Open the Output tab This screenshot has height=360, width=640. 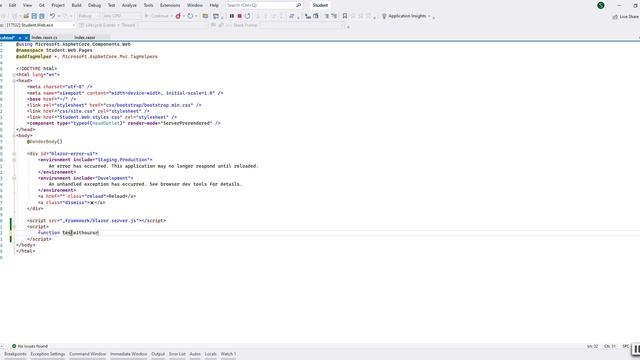coord(158,354)
